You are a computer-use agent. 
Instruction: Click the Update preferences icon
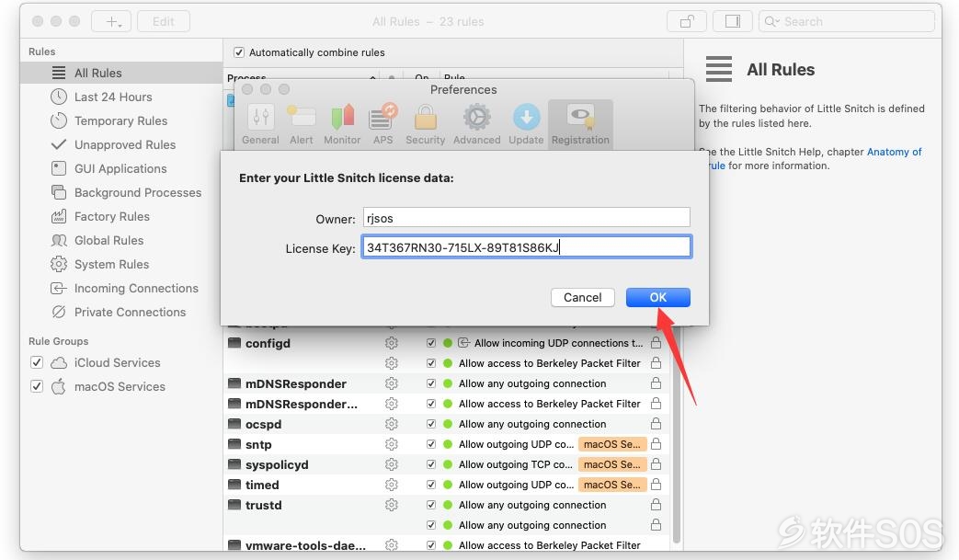click(x=526, y=117)
